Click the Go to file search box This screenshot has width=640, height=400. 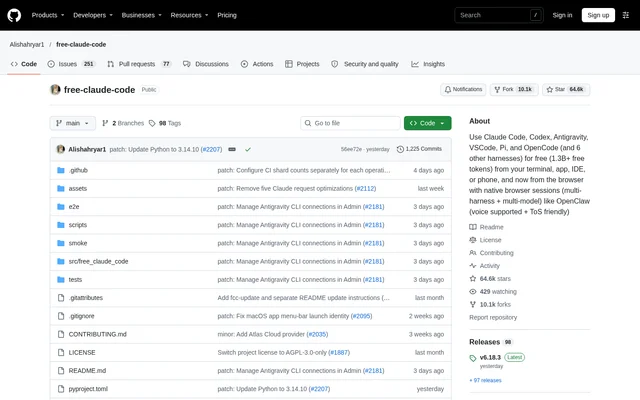350,123
